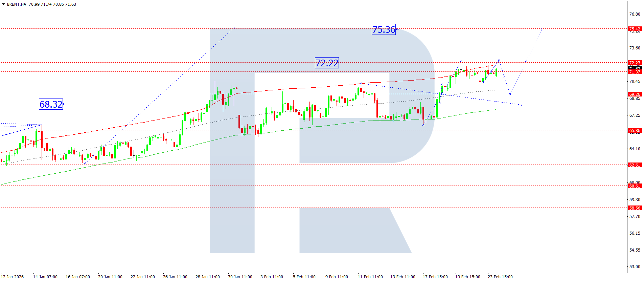Select the 75.36 blue price label

[384, 29]
